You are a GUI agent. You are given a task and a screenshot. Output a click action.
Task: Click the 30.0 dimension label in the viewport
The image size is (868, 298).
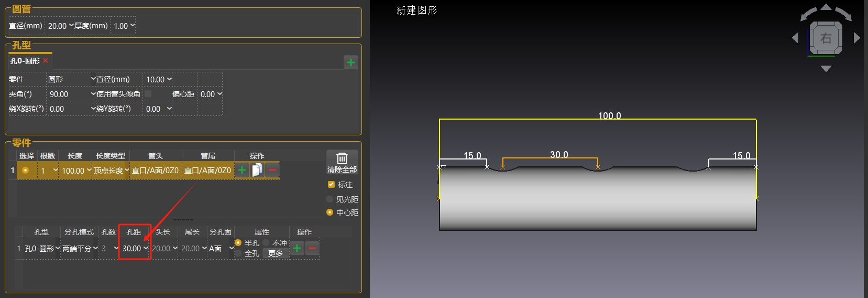point(559,154)
